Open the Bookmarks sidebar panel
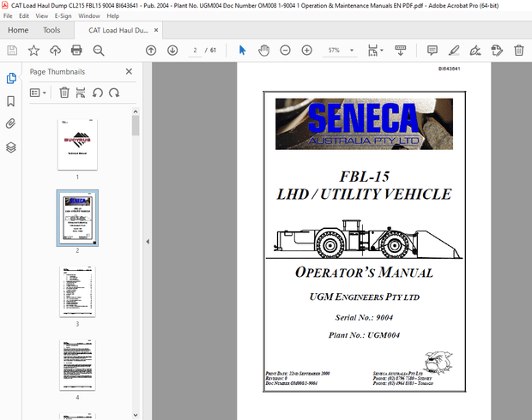This screenshot has height=420, width=532. point(11,101)
